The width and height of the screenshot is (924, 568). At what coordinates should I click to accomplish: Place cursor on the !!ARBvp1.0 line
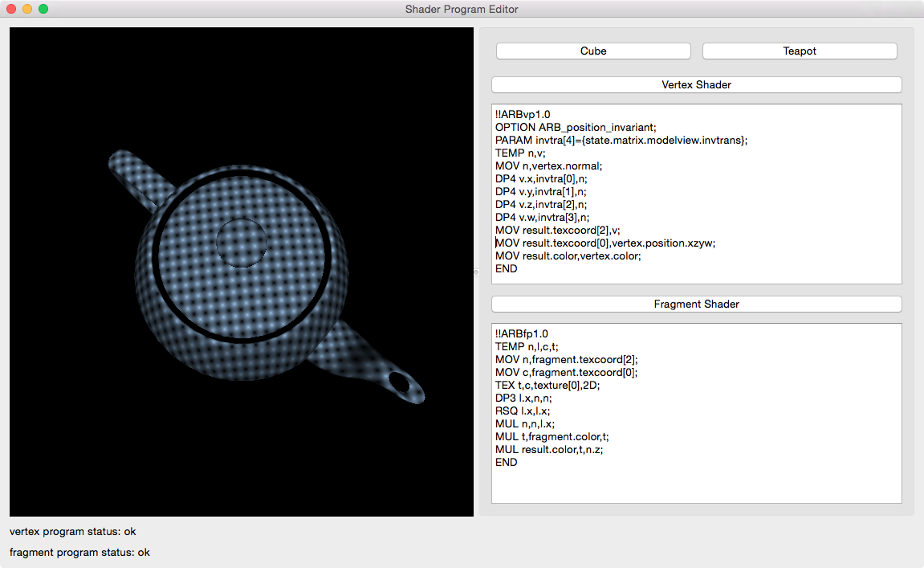click(x=523, y=115)
